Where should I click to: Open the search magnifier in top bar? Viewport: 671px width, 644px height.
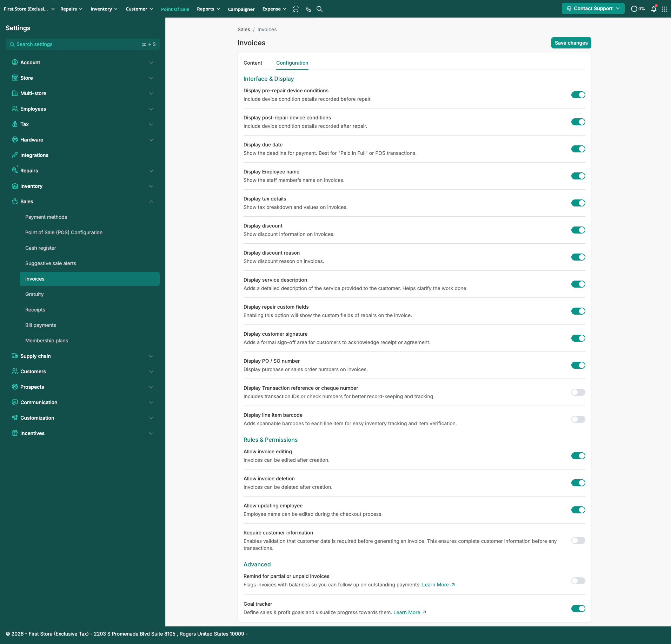point(319,9)
